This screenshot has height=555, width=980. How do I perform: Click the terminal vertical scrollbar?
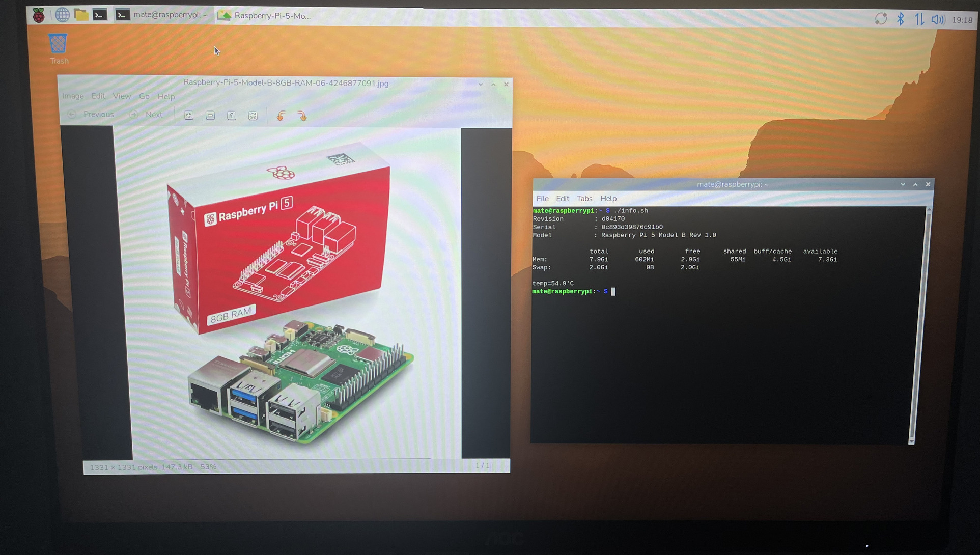point(921,326)
